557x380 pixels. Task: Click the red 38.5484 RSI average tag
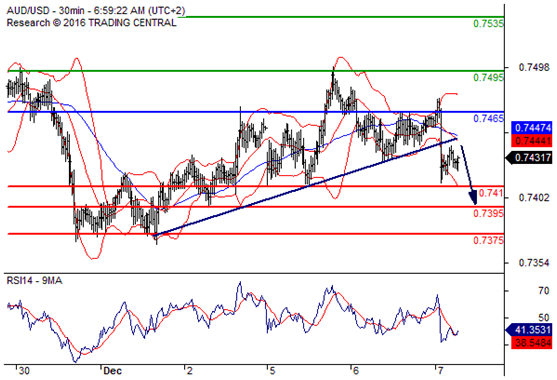pyautogui.click(x=532, y=343)
